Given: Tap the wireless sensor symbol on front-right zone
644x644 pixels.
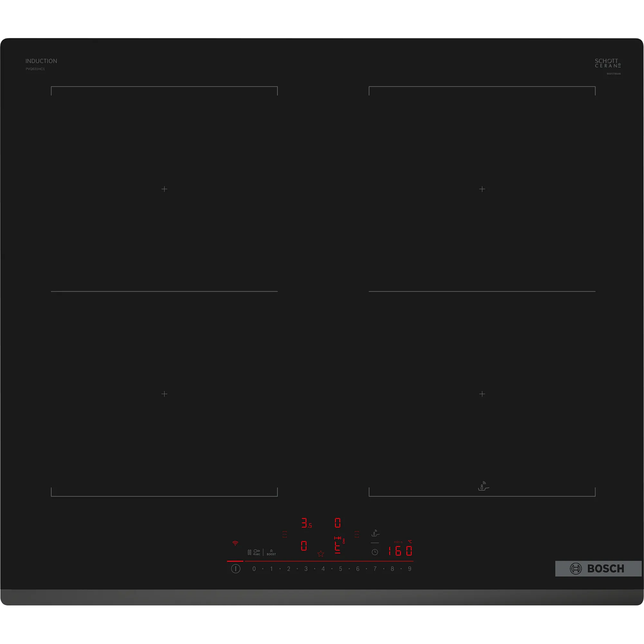Looking at the screenshot, I should (483, 486).
